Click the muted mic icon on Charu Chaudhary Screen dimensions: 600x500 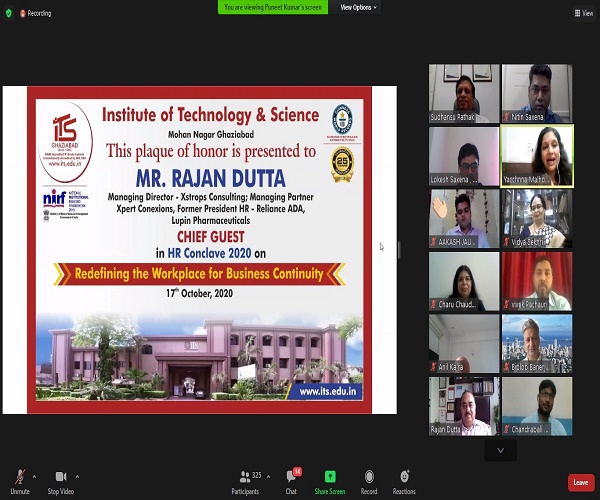434,305
